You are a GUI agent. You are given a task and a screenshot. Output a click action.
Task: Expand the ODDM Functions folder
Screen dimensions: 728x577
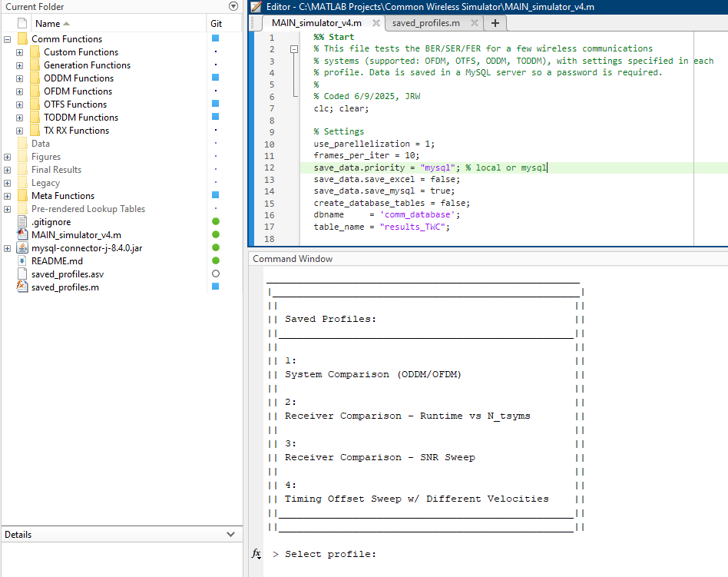[x=19, y=78]
